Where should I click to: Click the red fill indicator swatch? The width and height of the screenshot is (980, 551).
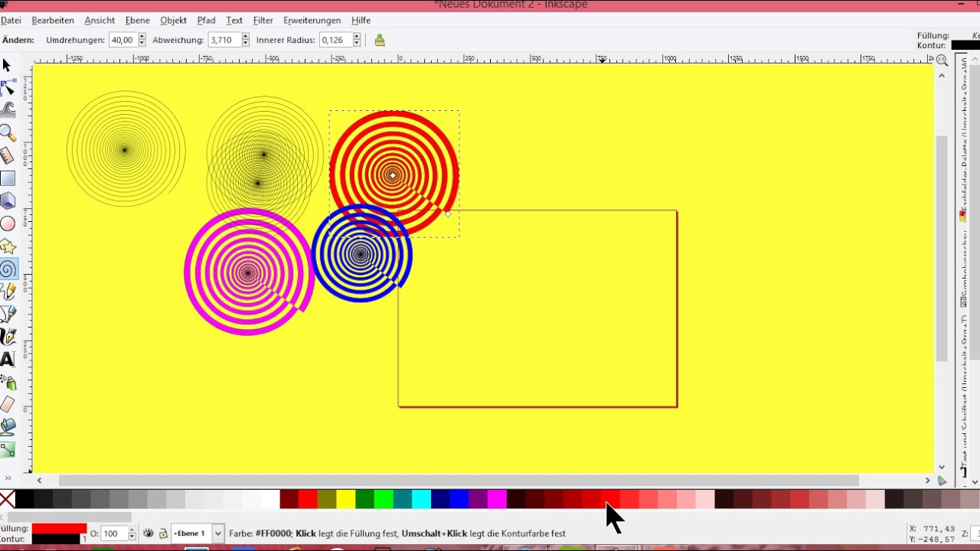point(59,529)
